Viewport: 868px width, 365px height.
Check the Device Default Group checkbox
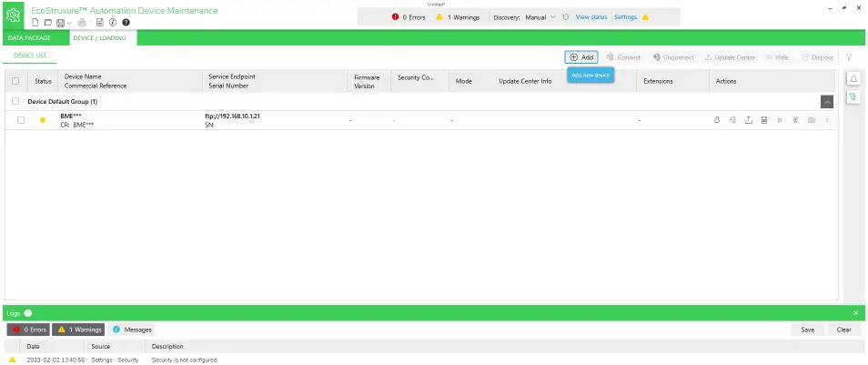[15, 101]
